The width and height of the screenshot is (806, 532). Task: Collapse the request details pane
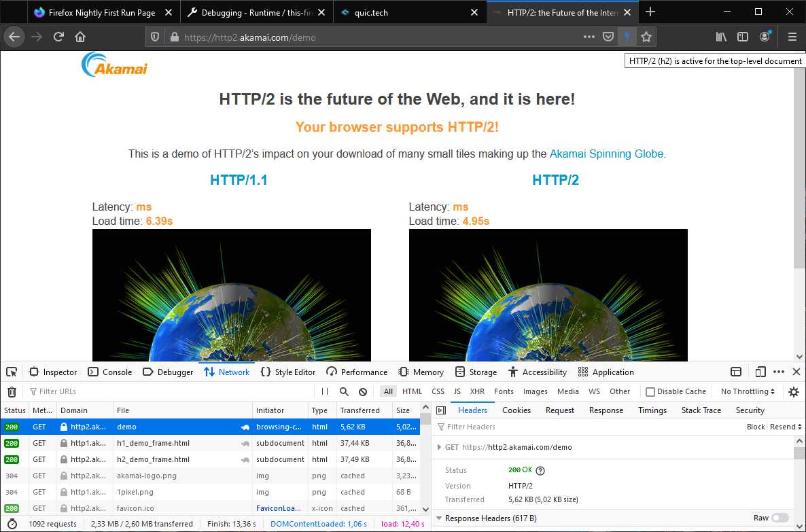pyautogui.click(x=440, y=410)
